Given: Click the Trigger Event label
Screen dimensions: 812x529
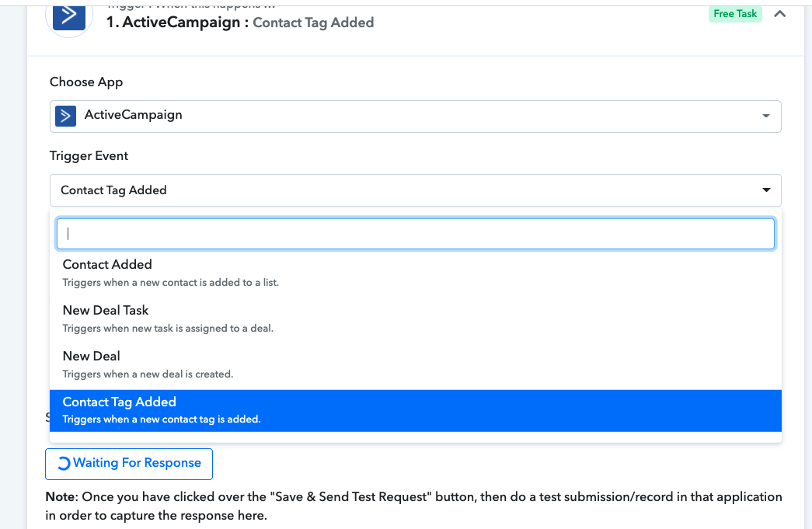Looking at the screenshot, I should tap(89, 156).
